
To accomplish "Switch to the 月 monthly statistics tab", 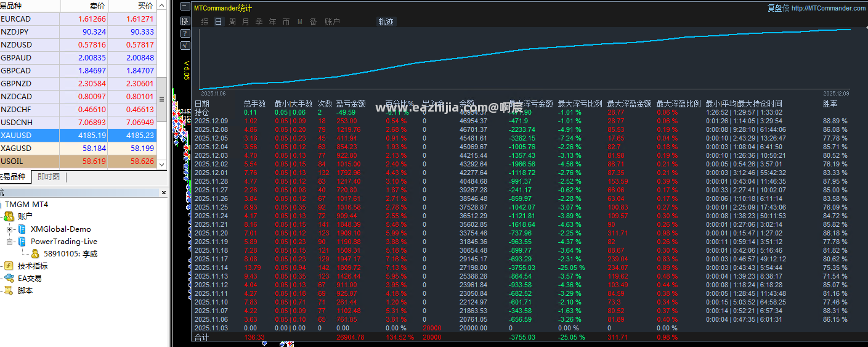I will (x=246, y=22).
